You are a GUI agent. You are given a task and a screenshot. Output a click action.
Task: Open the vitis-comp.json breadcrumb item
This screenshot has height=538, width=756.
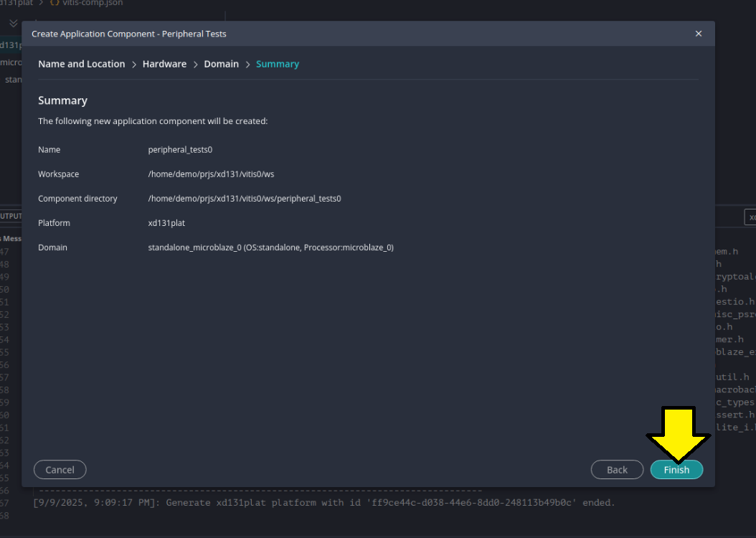[92, 3]
